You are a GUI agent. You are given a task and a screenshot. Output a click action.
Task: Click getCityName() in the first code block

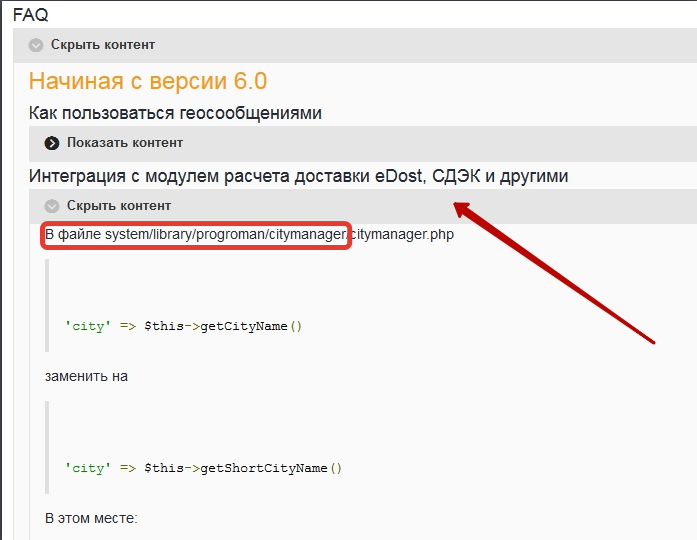click(251, 326)
